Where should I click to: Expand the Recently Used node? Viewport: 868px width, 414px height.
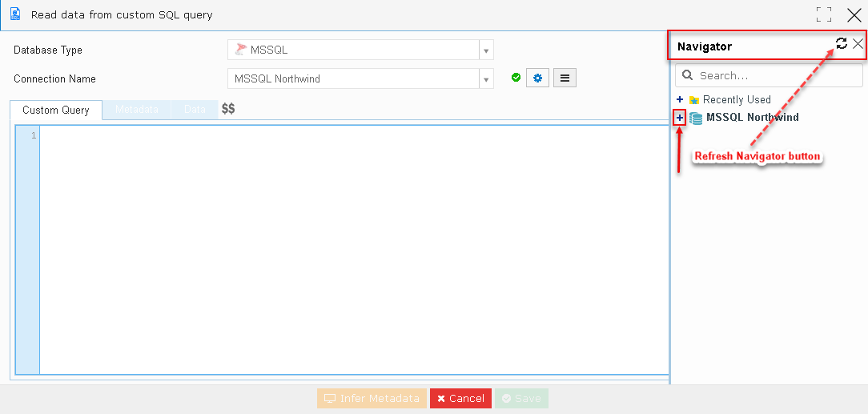[x=681, y=99]
